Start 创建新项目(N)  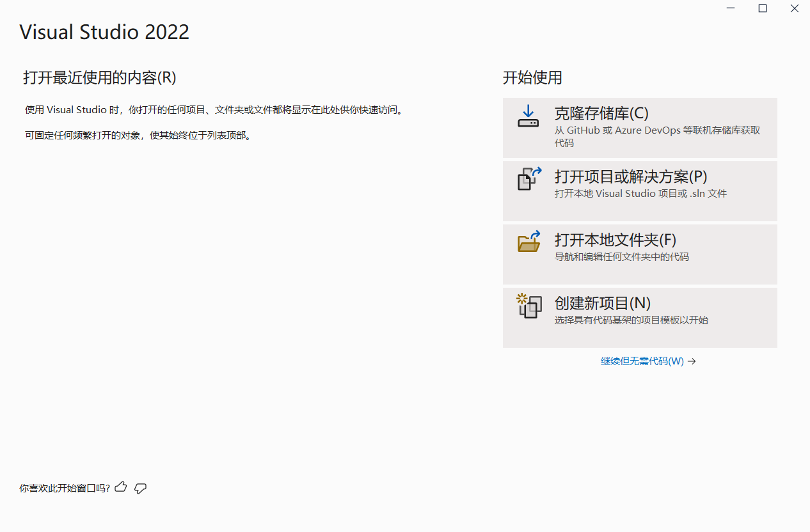[x=640, y=318]
